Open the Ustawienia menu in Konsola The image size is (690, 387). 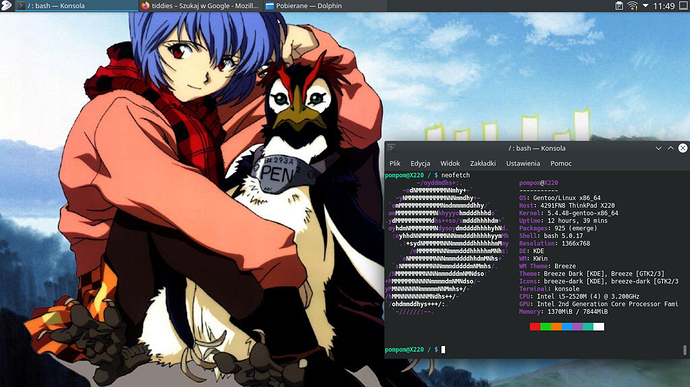[523, 163]
